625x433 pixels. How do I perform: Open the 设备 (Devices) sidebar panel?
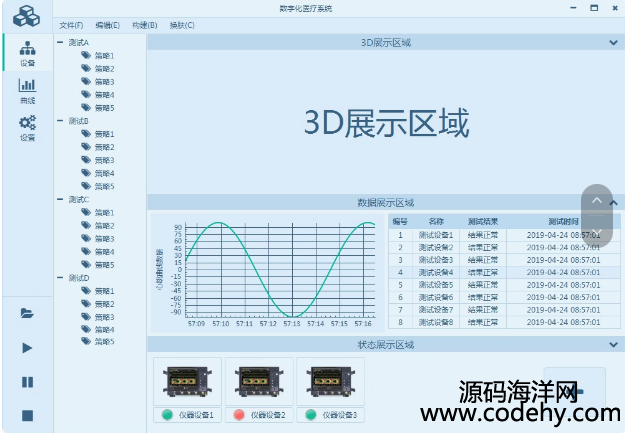coord(27,52)
